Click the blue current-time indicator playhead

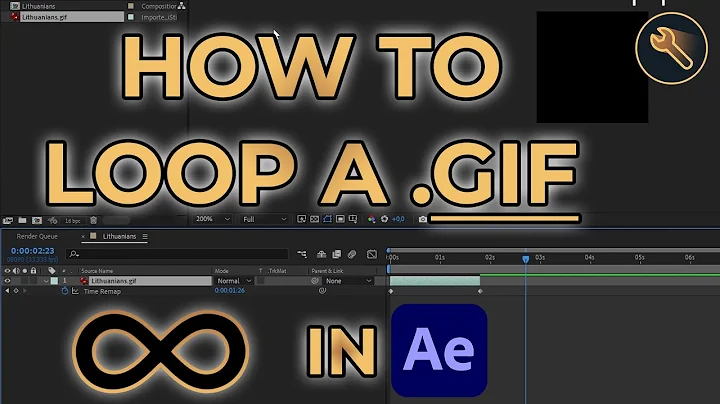click(525, 259)
